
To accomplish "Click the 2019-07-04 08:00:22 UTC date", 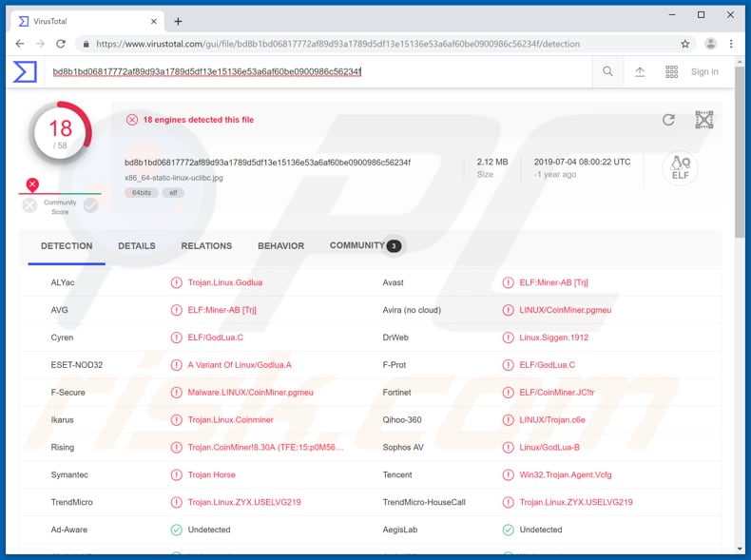I will [583, 162].
